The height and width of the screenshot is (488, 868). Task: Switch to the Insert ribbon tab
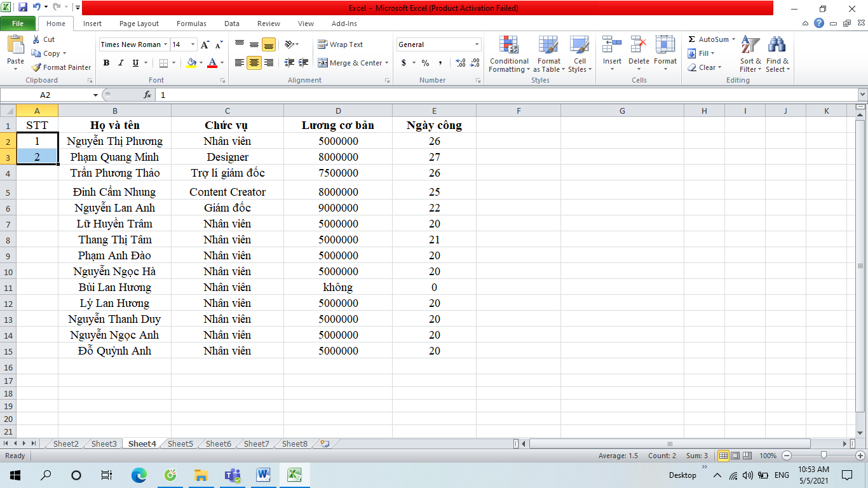pyautogui.click(x=92, y=24)
